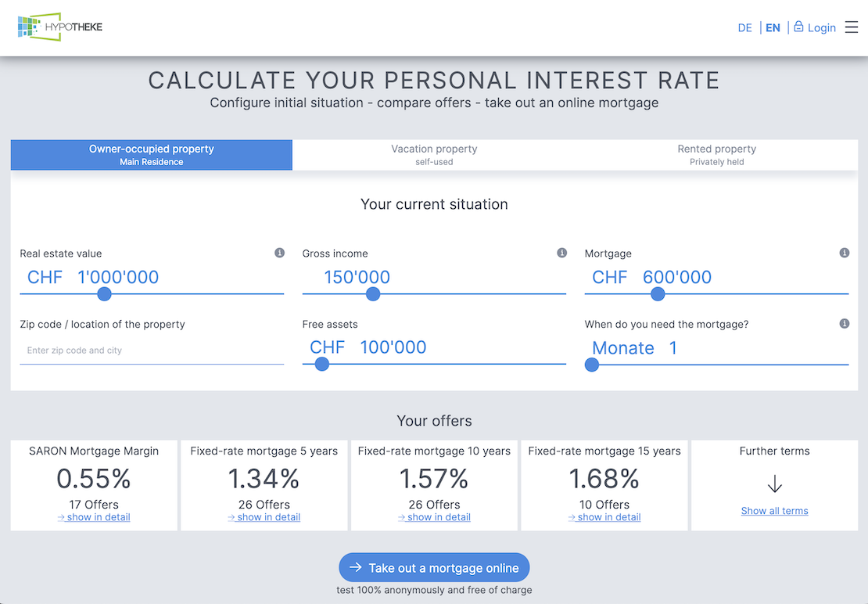Click info icon beside Mortgage field
This screenshot has height=604, width=868.
click(x=845, y=253)
